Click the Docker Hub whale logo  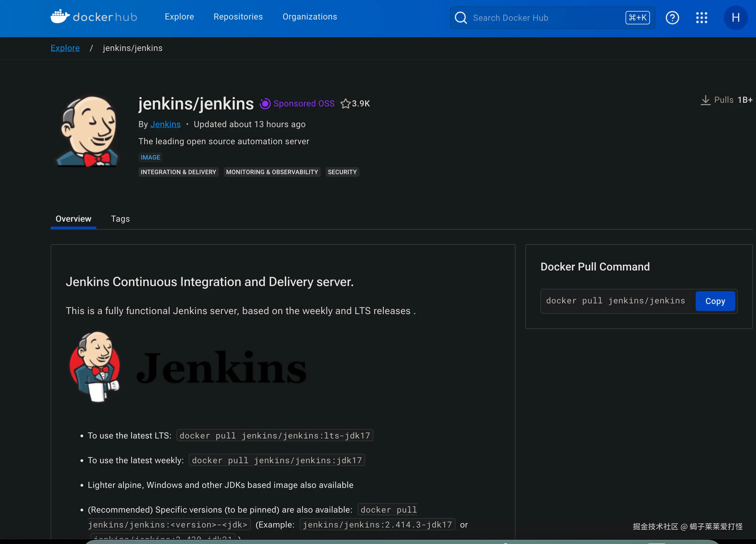coord(60,16)
